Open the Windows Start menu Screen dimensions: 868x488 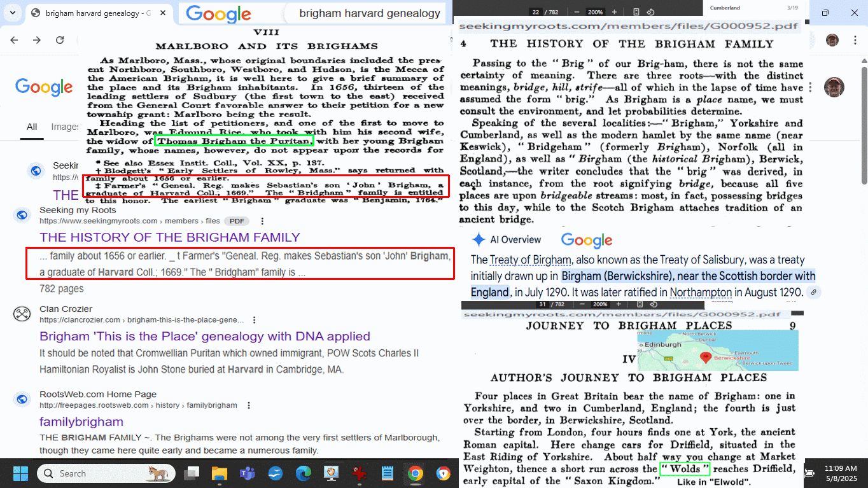[20, 473]
